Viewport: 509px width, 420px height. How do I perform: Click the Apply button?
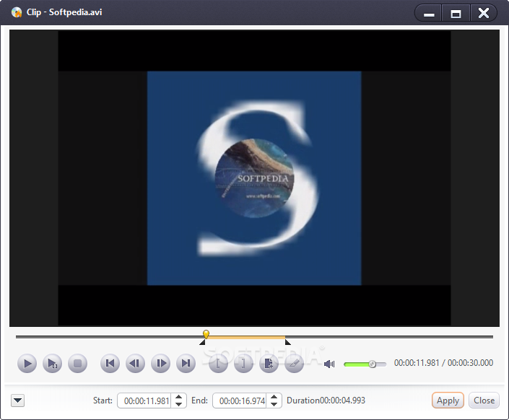pyautogui.click(x=448, y=401)
